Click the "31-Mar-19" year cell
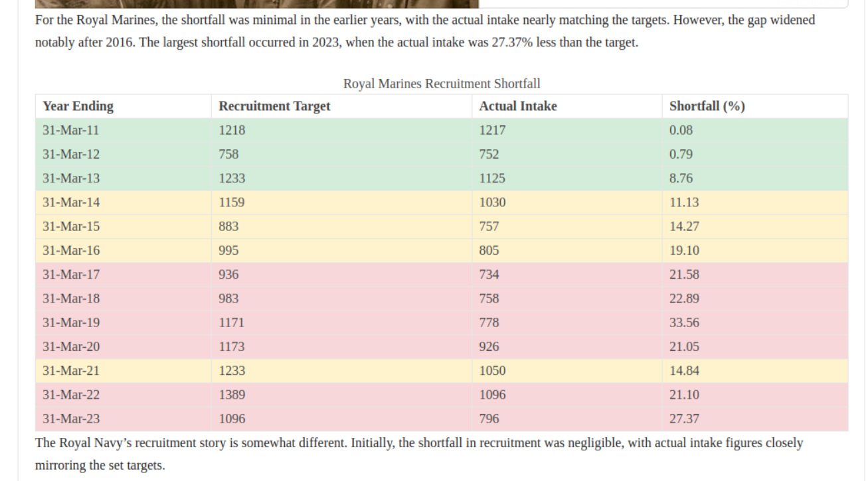This screenshot has width=868, height=481. coord(124,322)
